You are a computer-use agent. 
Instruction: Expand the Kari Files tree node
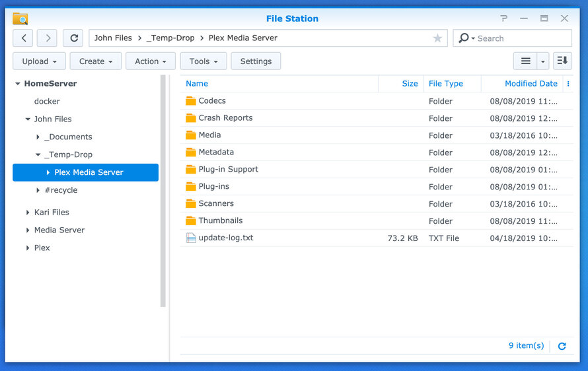(27, 213)
